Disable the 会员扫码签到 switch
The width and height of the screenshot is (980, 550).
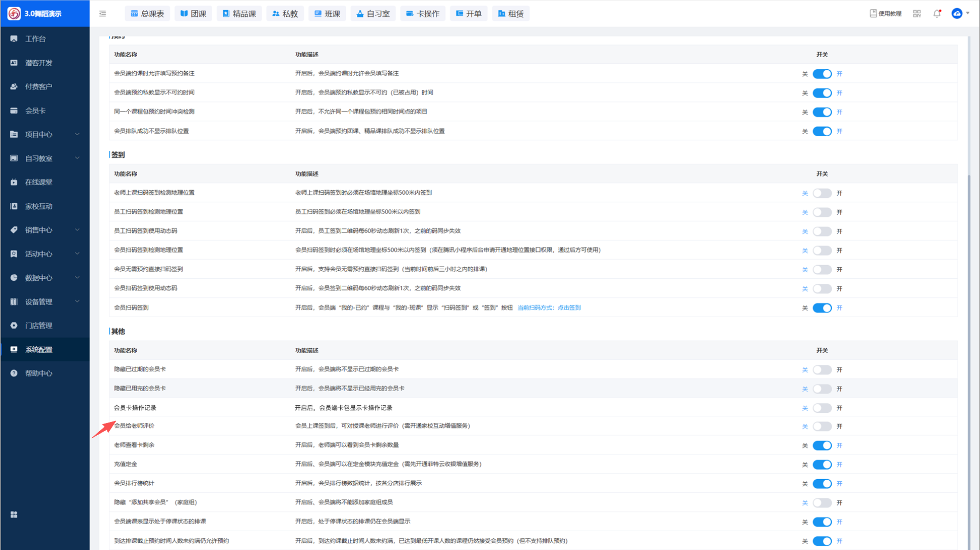tap(822, 308)
